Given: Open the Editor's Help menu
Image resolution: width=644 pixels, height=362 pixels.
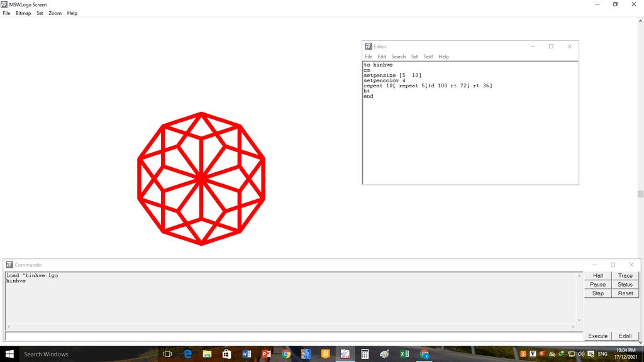Looking at the screenshot, I should [443, 57].
